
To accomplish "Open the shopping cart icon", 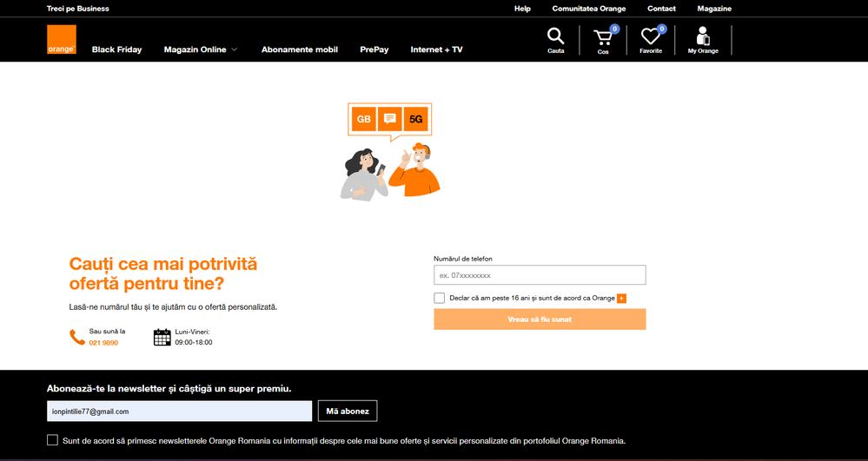I will pos(603,37).
